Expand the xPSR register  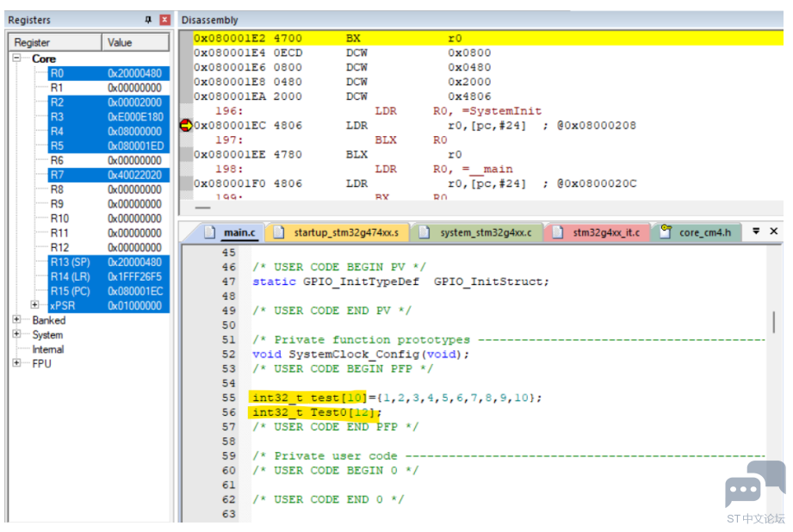(34, 305)
